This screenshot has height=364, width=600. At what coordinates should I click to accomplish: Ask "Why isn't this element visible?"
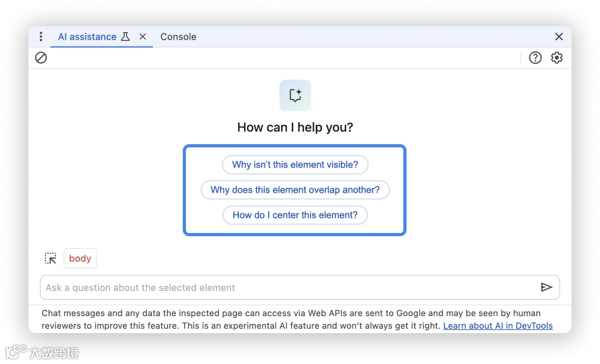[x=295, y=165]
